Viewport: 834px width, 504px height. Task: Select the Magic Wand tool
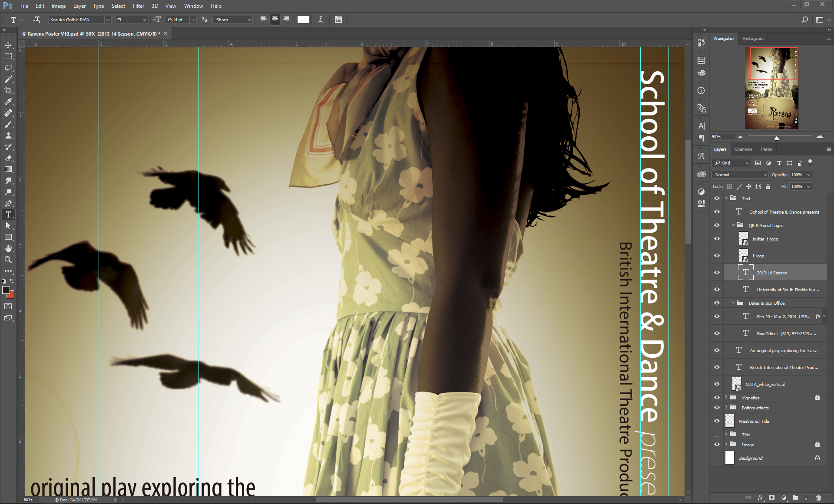[x=8, y=79]
